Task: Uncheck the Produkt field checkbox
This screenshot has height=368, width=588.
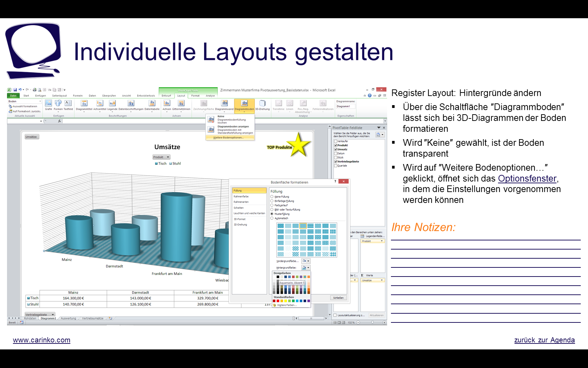Action: [x=336, y=145]
